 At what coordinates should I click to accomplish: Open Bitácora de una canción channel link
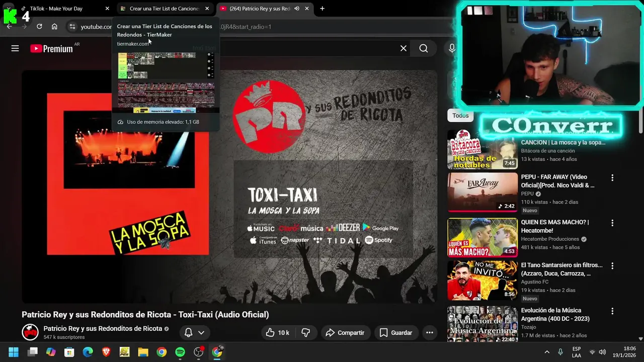pyautogui.click(x=548, y=151)
